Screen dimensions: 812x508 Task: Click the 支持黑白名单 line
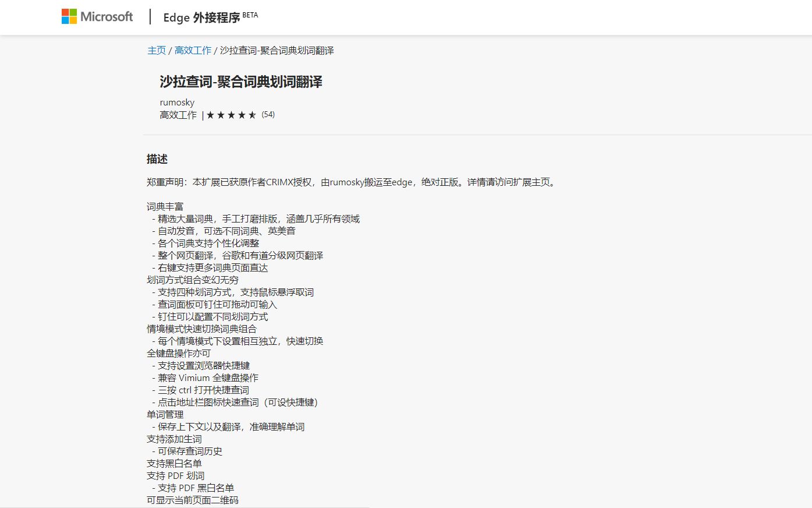(174, 463)
